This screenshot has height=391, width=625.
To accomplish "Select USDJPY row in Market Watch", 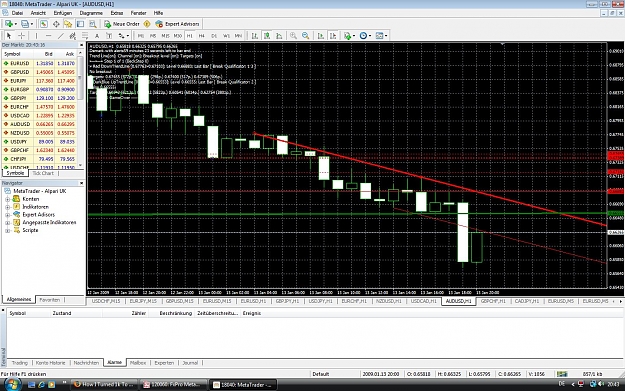I will click(x=39, y=141).
